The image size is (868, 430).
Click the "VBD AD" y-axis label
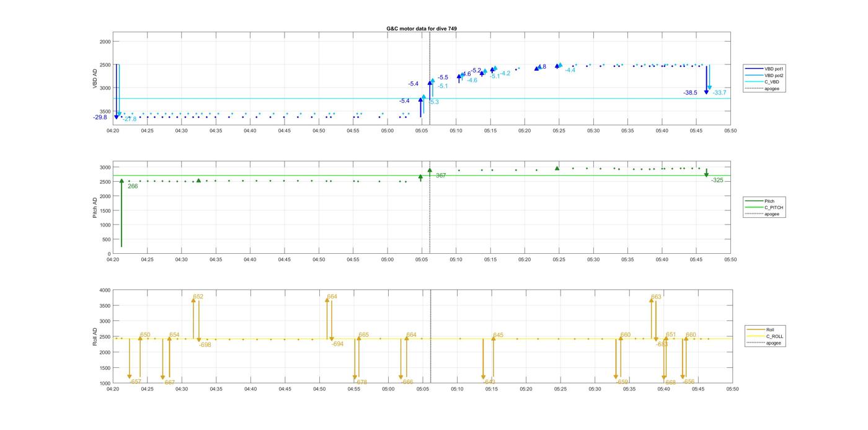95,78
